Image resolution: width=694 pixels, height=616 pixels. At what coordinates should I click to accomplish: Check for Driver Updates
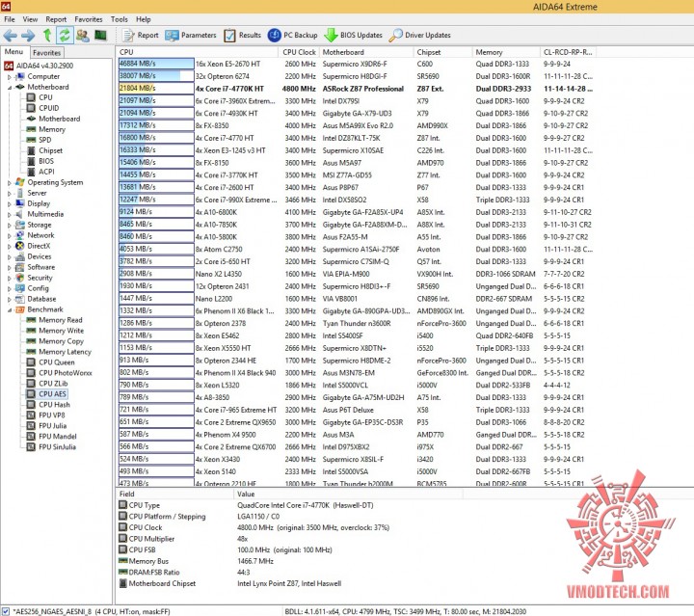[419, 35]
